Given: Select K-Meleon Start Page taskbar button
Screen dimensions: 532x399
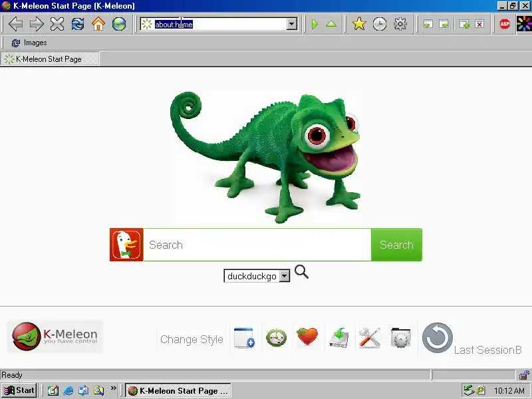Looking at the screenshot, I should [178, 390].
